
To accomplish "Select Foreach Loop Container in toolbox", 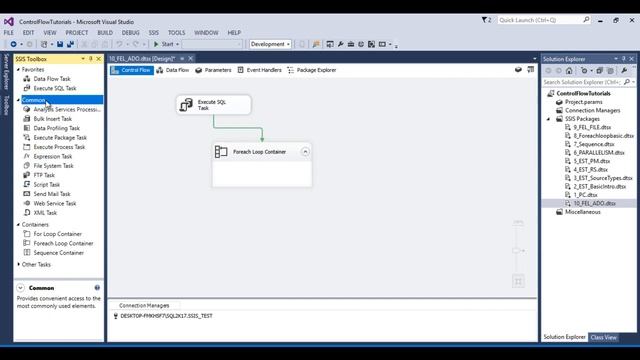I will [63, 243].
